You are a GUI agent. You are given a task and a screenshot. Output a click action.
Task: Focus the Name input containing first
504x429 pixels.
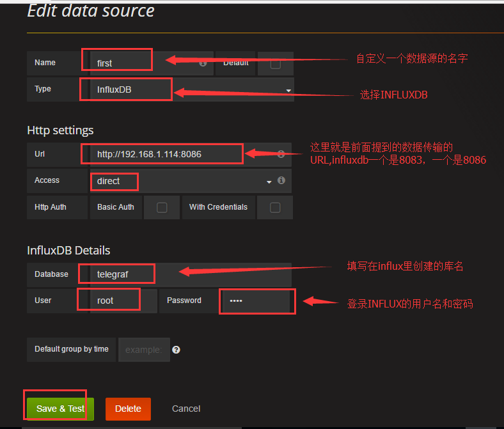coord(152,63)
